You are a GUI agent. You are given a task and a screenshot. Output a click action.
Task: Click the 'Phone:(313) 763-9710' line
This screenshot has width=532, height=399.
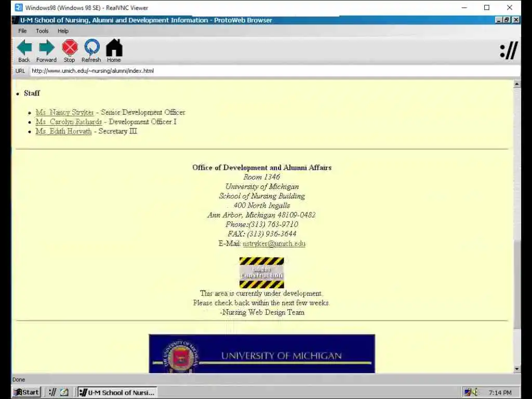262,224
